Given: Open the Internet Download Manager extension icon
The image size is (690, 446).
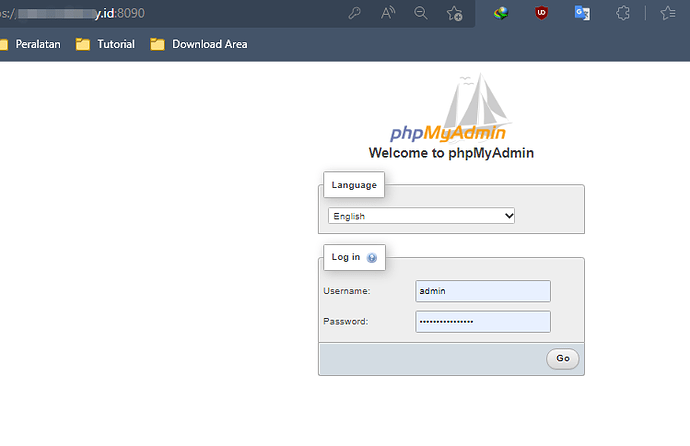Looking at the screenshot, I should click(x=501, y=13).
